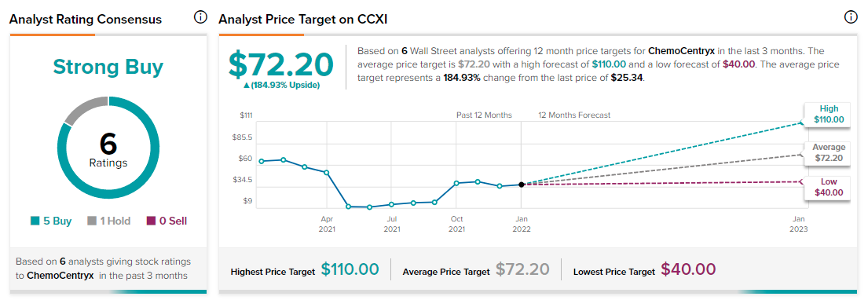Click the High $110.00 forecast label
Image resolution: width=868 pixels, height=300 pixels.
point(829,114)
